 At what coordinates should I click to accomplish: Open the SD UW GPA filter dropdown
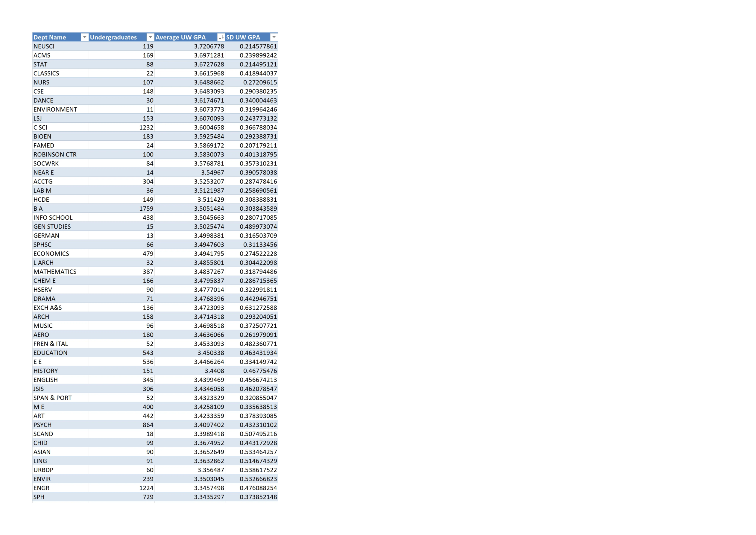point(274,37)
